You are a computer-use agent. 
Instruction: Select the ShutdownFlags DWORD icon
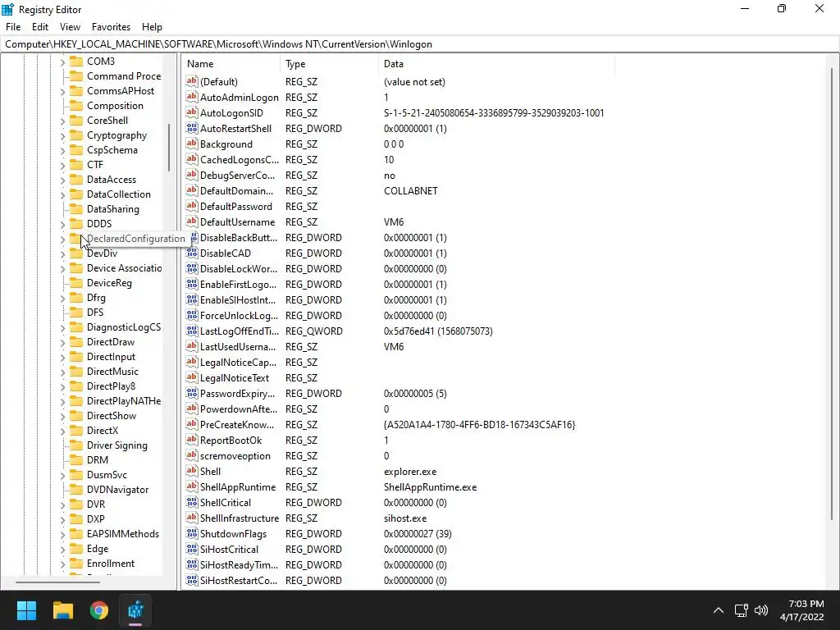tap(192, 533)
